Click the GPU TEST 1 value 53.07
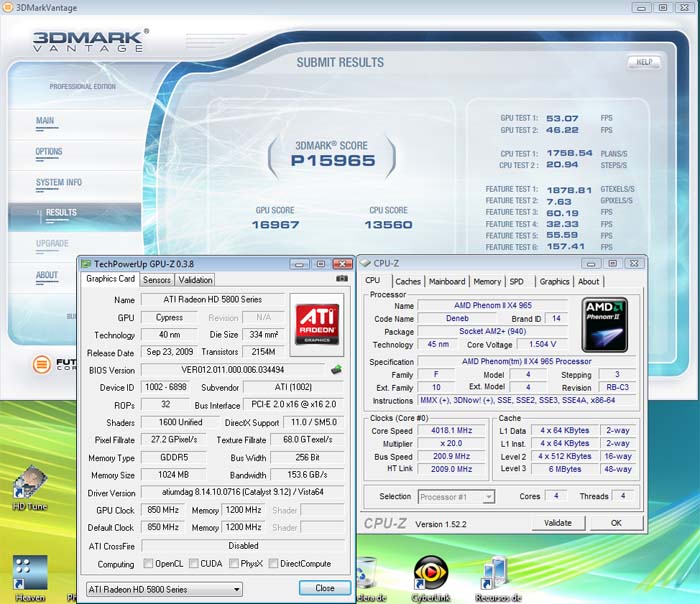 (562, 118)
